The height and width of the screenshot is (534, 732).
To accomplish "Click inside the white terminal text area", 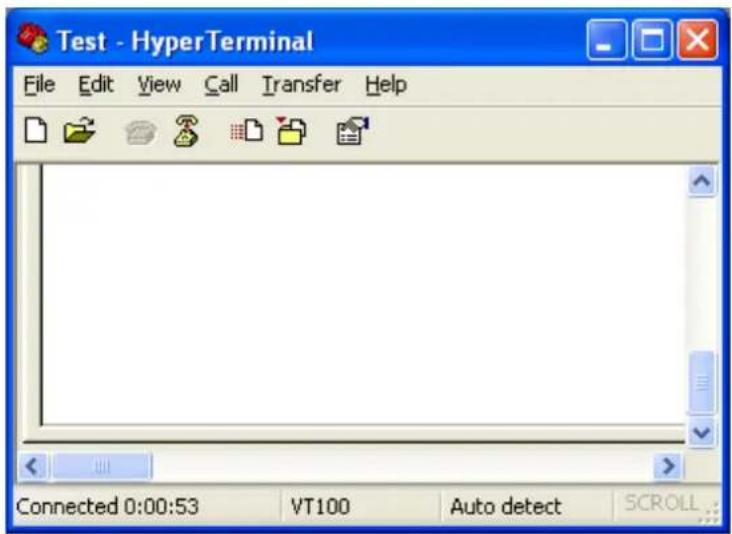I will (x=363, y=294).
